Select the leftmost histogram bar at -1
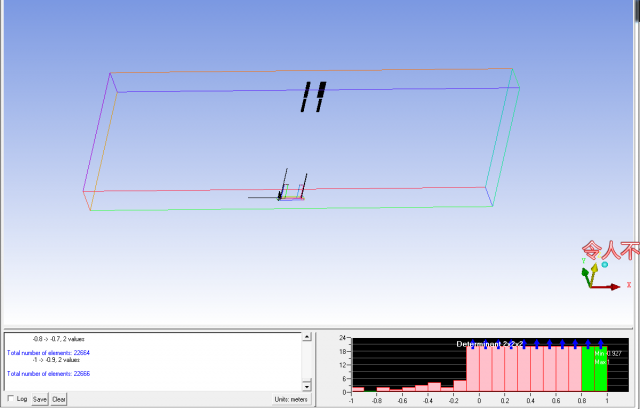The width and height of the screenshot is (640, 409). [358, 389]
